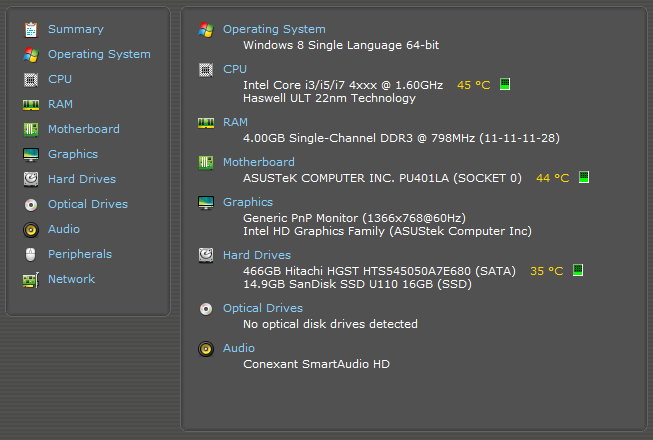Click the RAM heading link in summary
Image resolution: width=653 pixels, height=440 pixels.
[x=235, y=122]
